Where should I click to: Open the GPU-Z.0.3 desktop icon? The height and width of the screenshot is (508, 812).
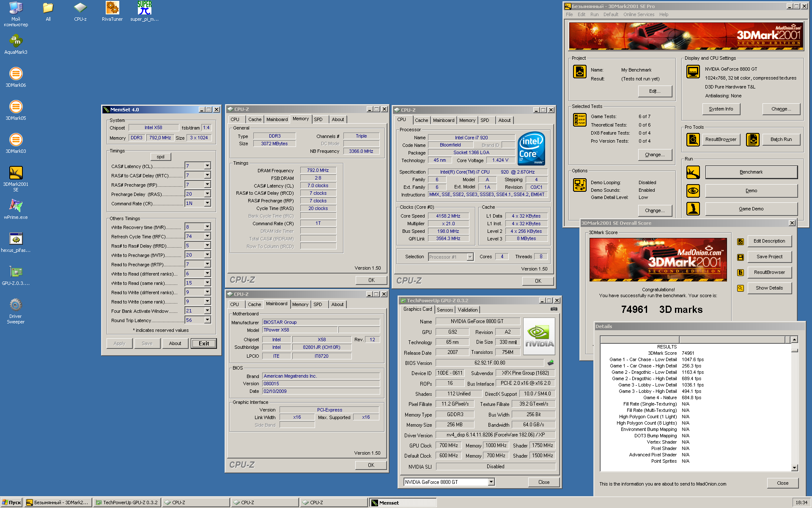[16, 276]
